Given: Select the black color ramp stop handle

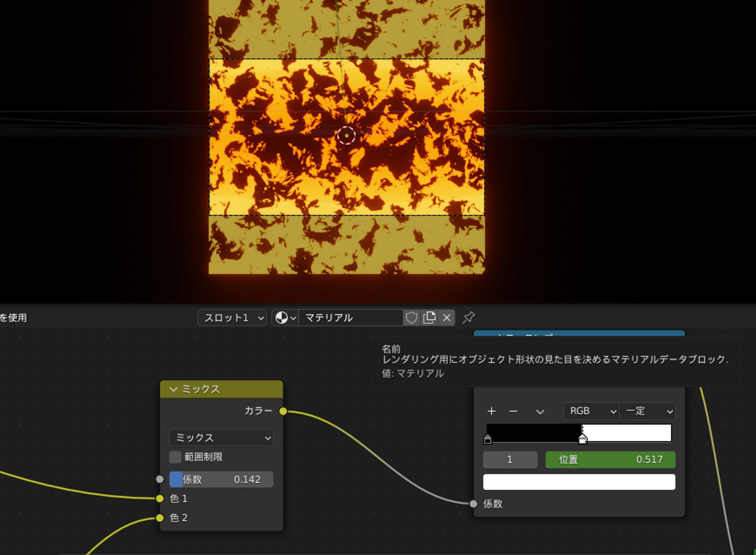Looking at the screenshot, I should click(x=487, y=439).
